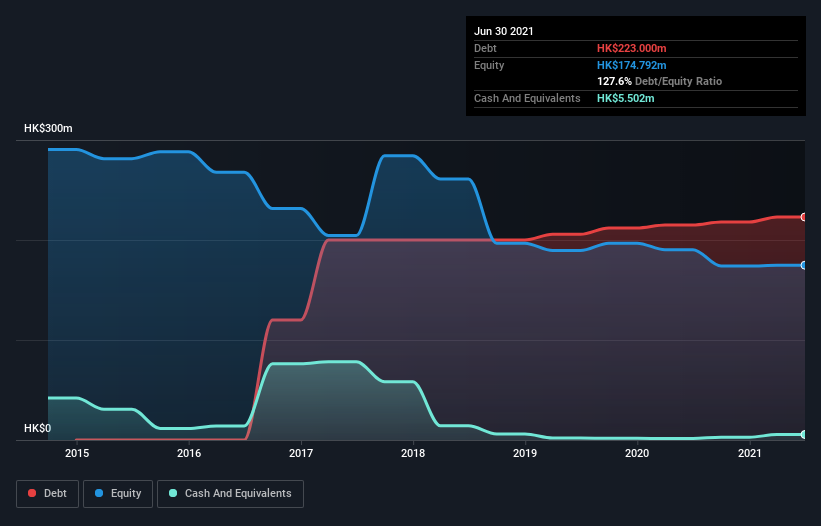Screen dimensions: 821x526
Task: Toggle the Debt legend button
Action: (x=48, y=494)
